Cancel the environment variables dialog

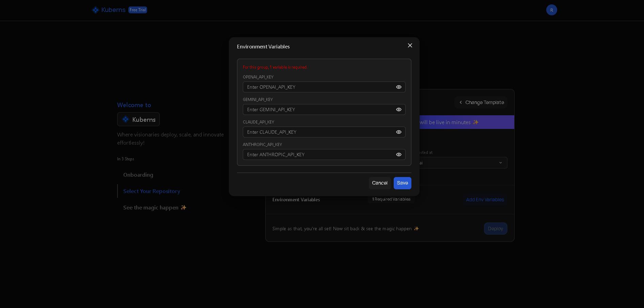point(380,183)
